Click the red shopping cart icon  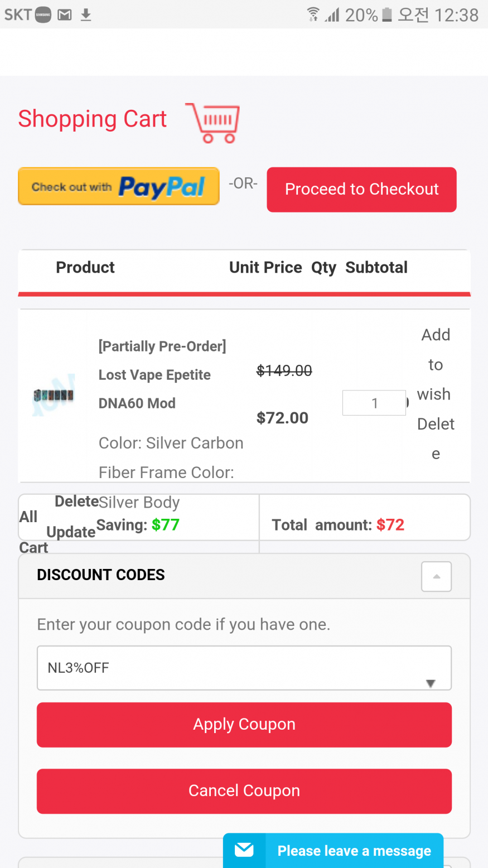(x=216, y=123)
